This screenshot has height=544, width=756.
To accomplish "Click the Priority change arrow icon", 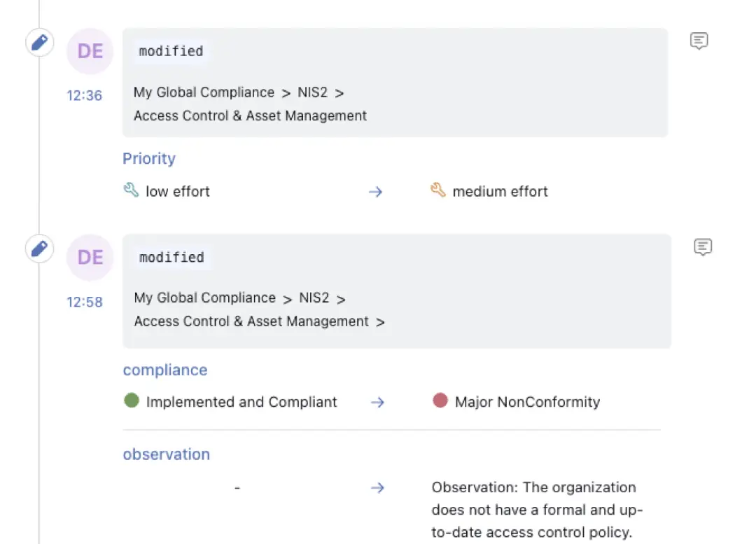I will pyautogui.click(x=376, y=192).
